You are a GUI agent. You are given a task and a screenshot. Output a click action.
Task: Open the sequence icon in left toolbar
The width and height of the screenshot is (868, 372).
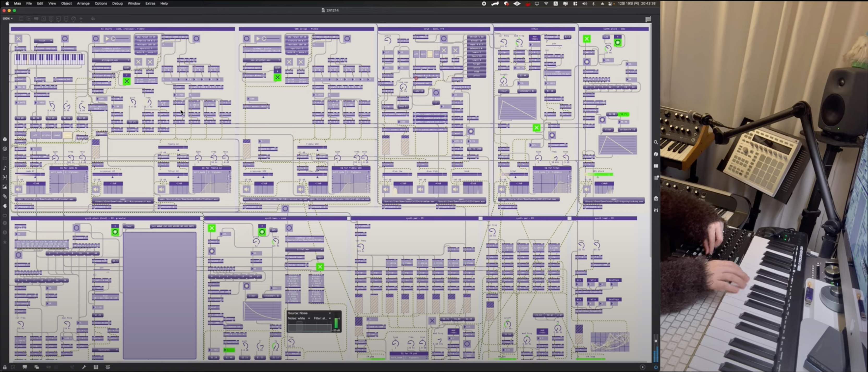coord(5,177)
